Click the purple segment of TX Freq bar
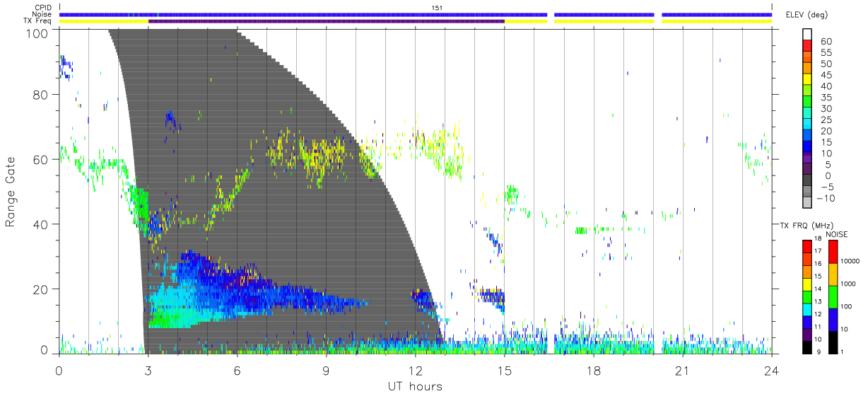 [327, 21]
